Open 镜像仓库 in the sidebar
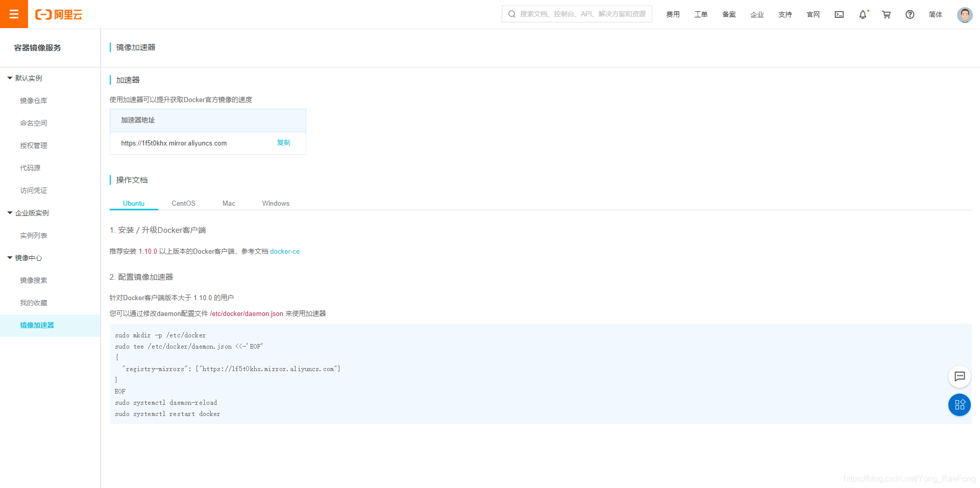 [x=34, y=101]
